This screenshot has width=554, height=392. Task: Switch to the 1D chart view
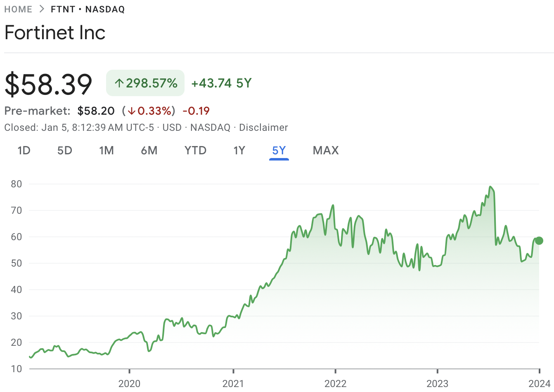click(24, 151)
